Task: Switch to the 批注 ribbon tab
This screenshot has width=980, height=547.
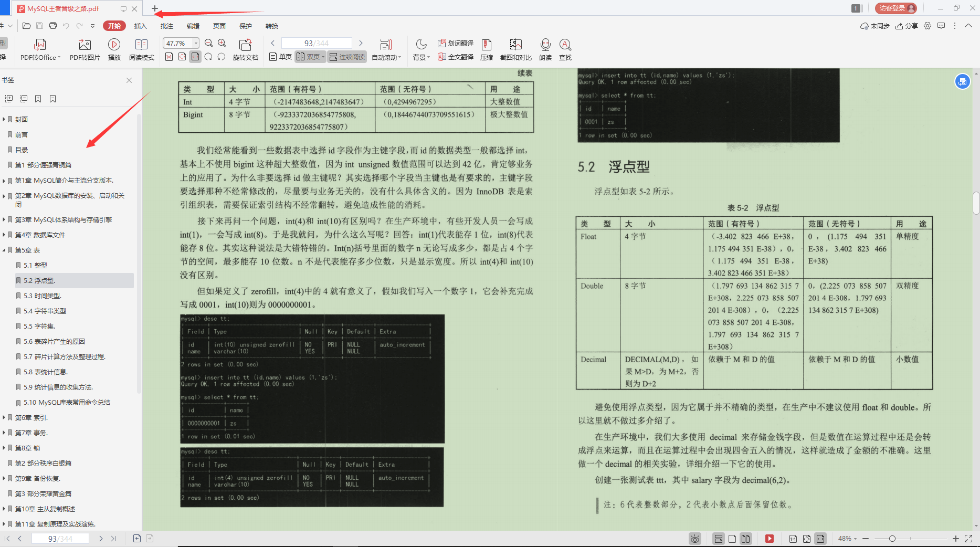Action: [166, 25]
